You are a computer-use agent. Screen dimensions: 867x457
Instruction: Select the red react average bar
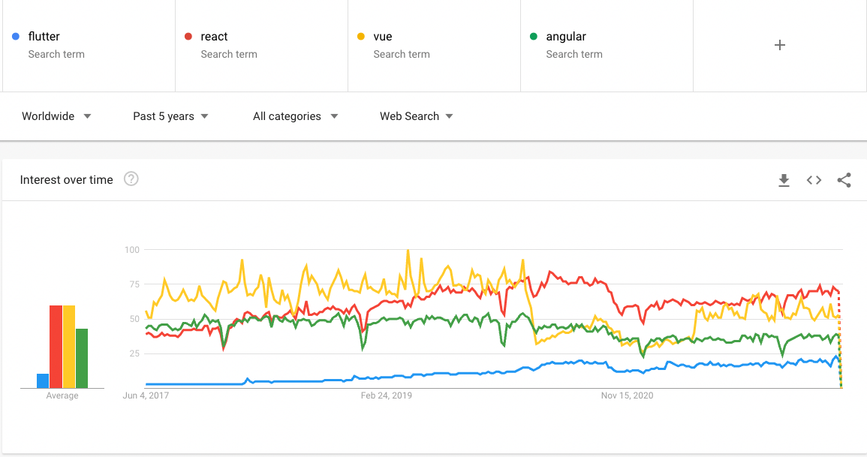[x=56, y=346]
